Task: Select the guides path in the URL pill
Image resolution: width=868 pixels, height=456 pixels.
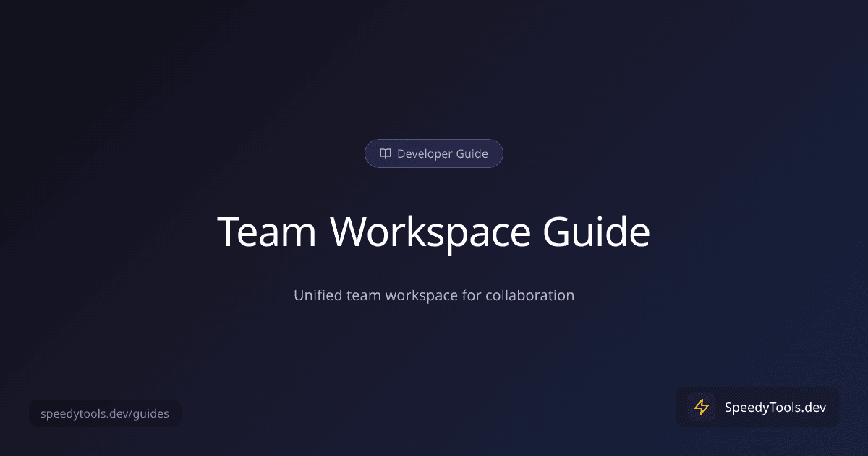Action: [149, 413]
